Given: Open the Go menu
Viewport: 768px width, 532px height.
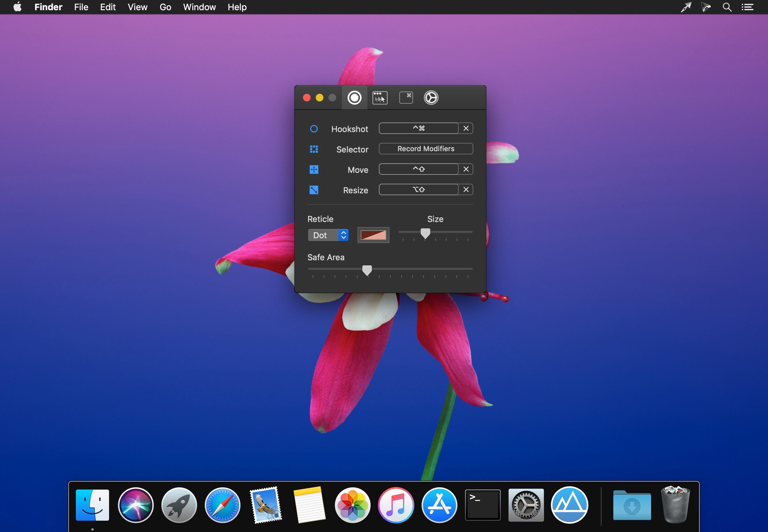Looking at the screenshot, I should 165,7.
